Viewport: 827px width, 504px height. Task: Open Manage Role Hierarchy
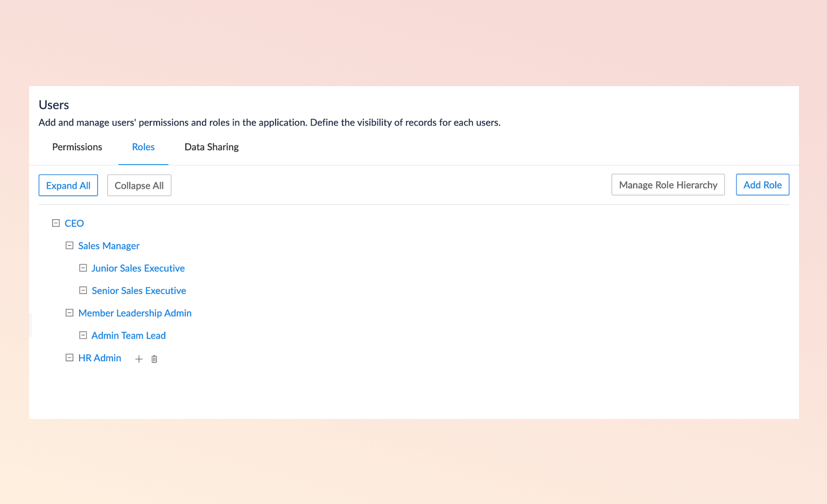pos(668,185)
